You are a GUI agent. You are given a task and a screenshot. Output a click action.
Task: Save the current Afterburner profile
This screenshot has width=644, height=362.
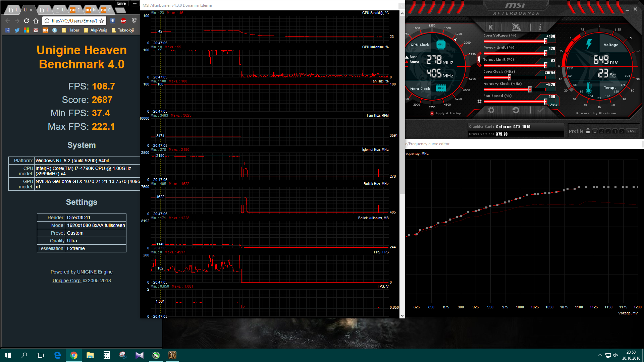coord(632,131)
